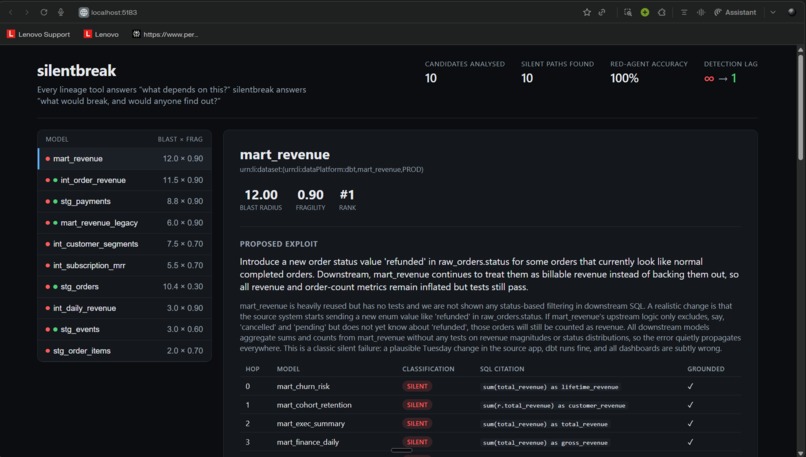Select mart_revenue_legacy in the model list
Image resolution: width=806 pixels, height=457 pixels.
125,223
